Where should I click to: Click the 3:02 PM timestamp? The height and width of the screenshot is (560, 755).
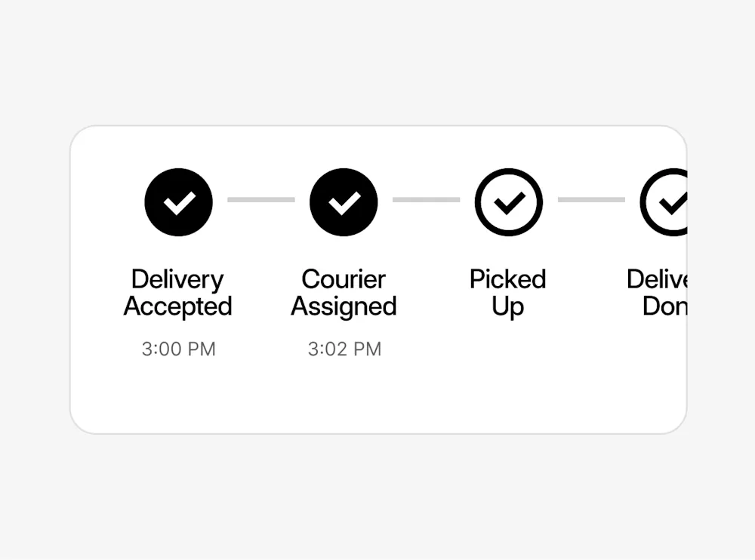pos(344,349)
